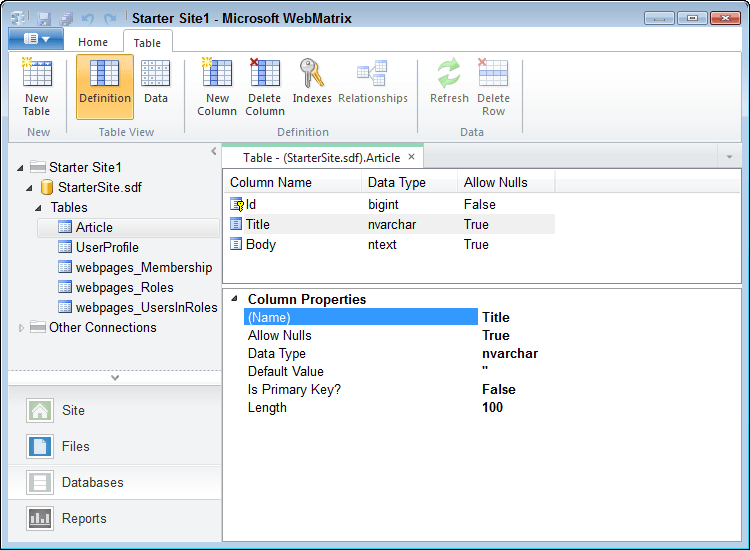The height and width of the screenshot is (550, 750).
Task: Click the Allow Nulls column header
Action: (x=506, y=182)
